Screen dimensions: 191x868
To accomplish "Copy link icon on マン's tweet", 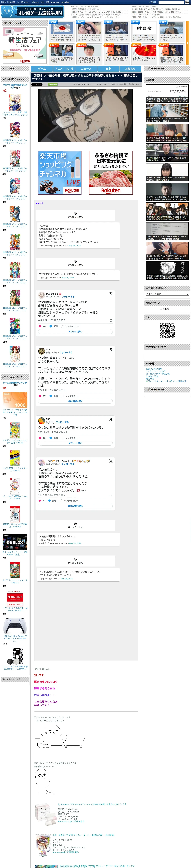I will (62, 396).
